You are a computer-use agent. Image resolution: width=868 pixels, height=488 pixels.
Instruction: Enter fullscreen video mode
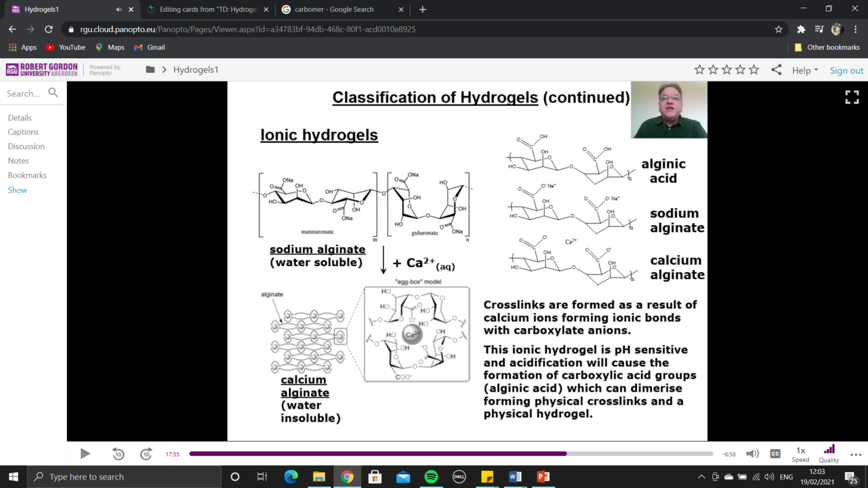tap(852, 97)
